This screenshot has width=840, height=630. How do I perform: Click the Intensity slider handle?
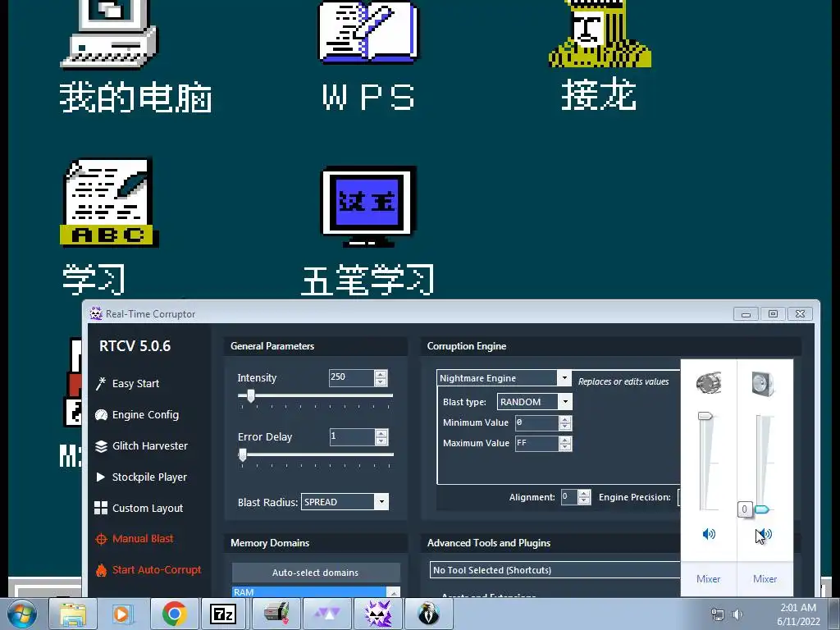click(250, 396)
